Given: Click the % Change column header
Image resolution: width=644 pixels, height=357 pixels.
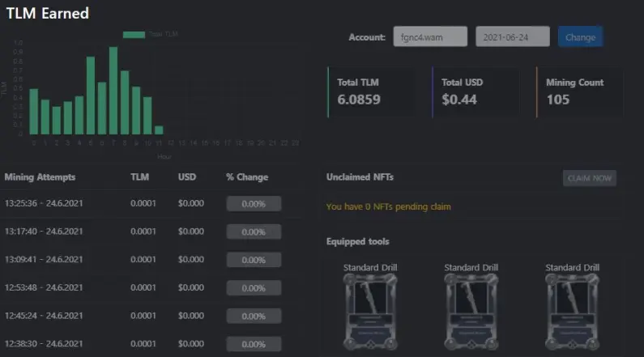Looking at the screenshot, I should click(247, 177).
